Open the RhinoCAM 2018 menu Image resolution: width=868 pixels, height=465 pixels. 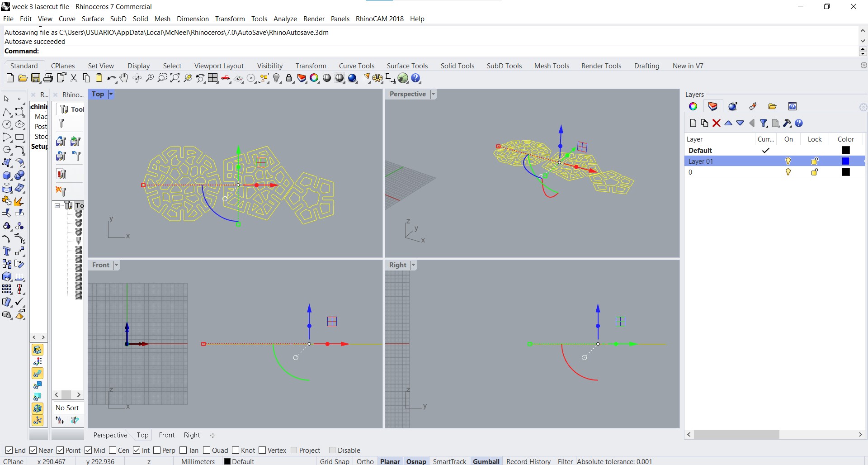point(379,19)
